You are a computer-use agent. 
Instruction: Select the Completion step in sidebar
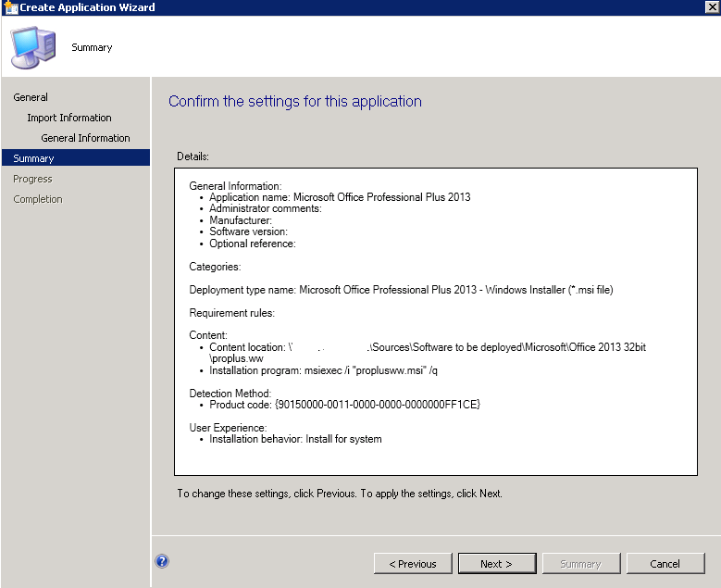[x=38, y=199]
